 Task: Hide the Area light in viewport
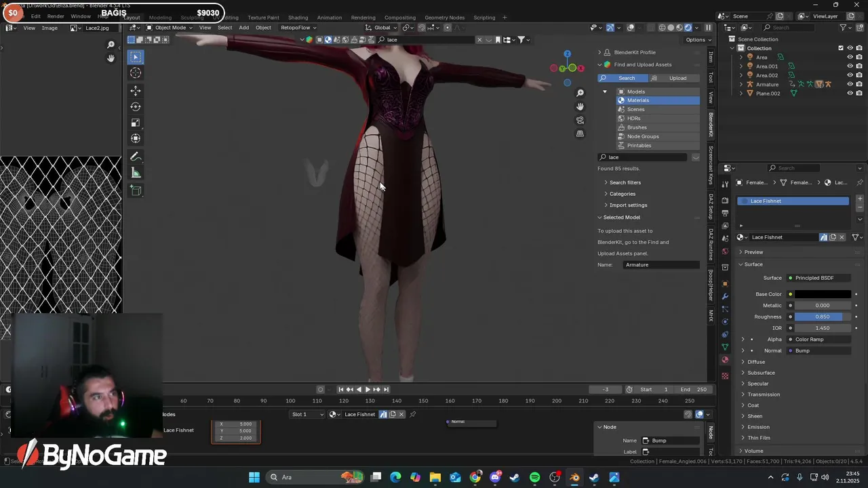[850, 58]
